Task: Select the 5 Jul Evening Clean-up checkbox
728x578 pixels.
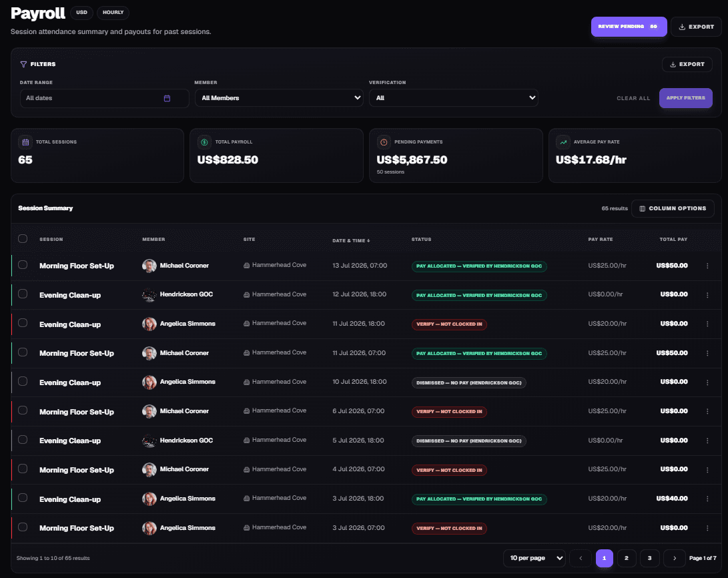Action: [x=23, y=440]
